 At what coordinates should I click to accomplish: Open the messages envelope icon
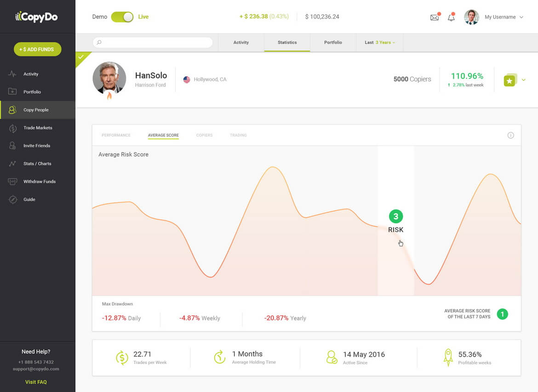tap(435, 17)
